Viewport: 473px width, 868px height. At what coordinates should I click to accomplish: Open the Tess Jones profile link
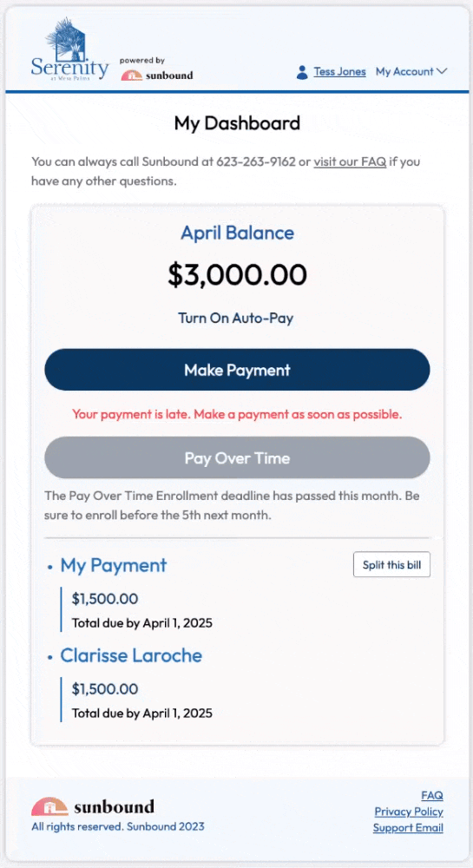coord(339,71)
